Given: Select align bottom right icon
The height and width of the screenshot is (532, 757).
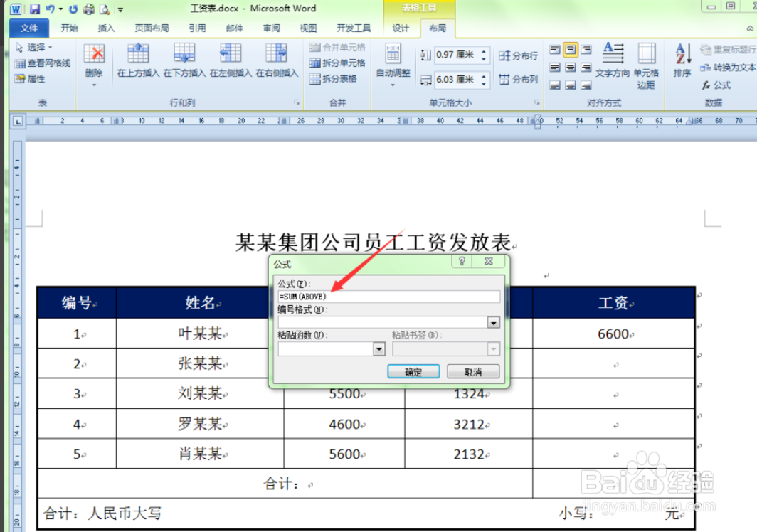Looking at the screenshot, I should (586, 85).
